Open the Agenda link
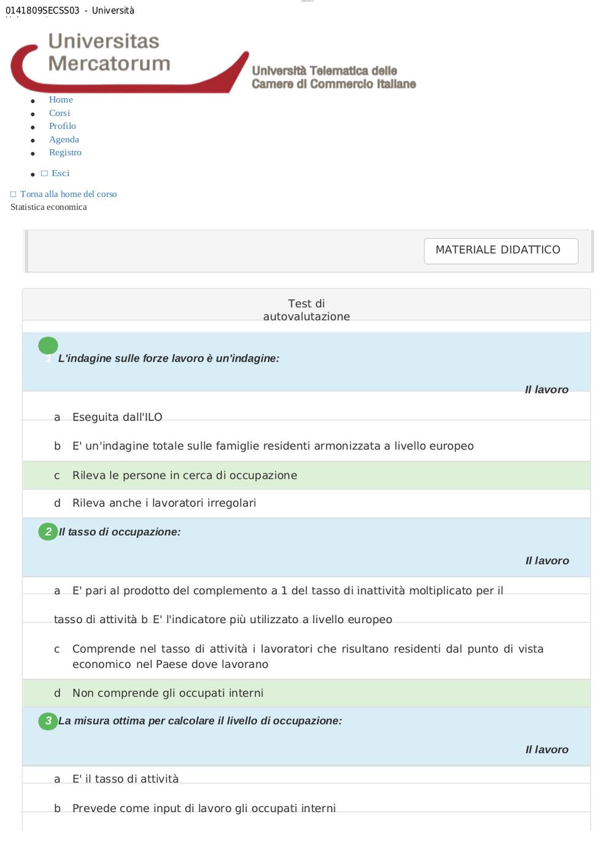The width and height of the screenshot is (614, 868). click(64, 139)
